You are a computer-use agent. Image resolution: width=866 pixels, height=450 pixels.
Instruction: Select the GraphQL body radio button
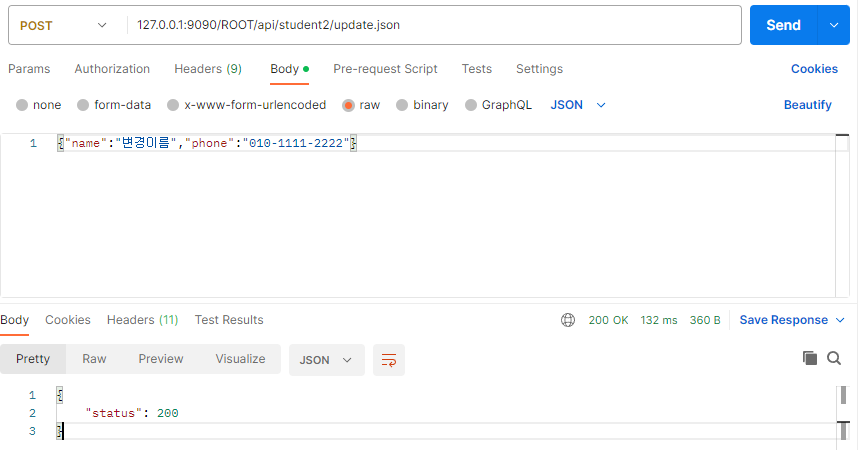click(x=471, y=105)
